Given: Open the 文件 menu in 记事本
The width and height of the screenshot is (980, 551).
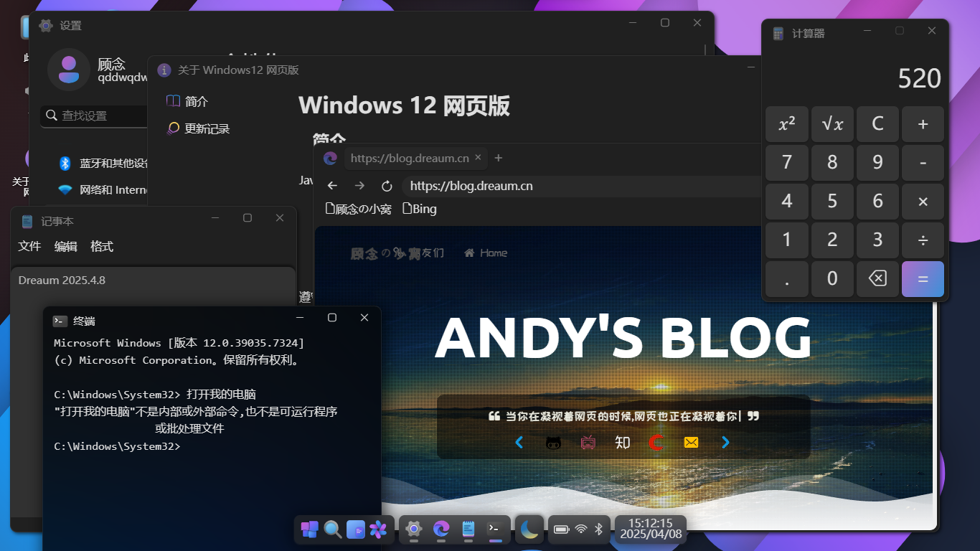Looking at the screenshot, I should pyautogui.click(x=29, y=246).
